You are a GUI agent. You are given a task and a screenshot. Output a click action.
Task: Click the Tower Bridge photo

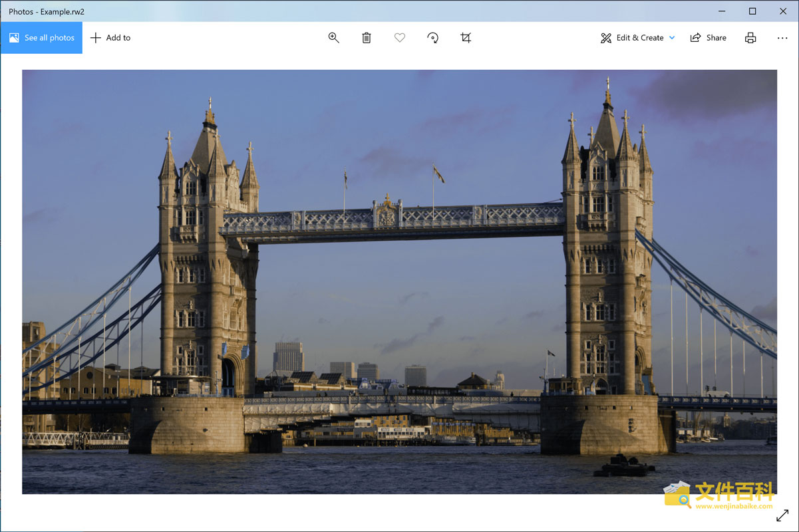[399, 282]
